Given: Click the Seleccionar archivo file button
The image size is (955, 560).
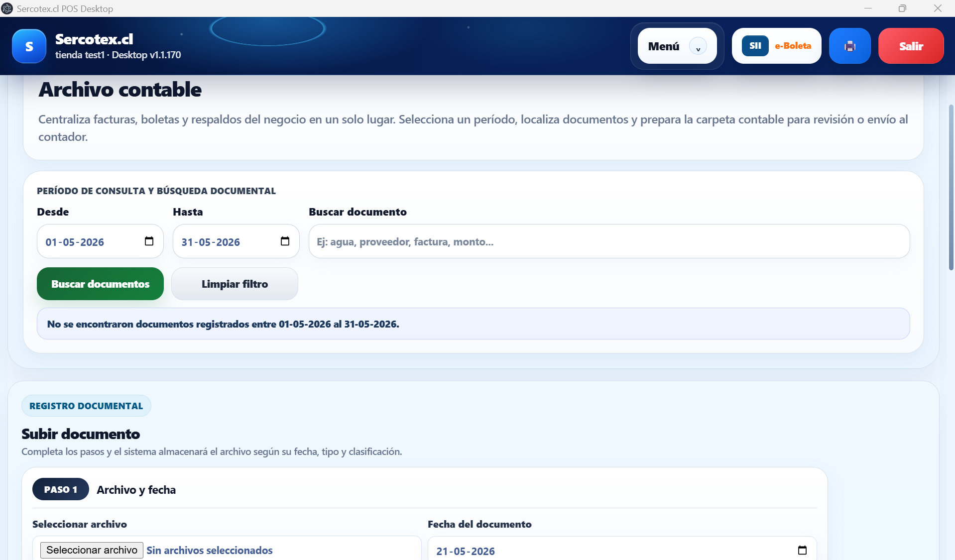Looking at the screenshot, I should [92, 550].
